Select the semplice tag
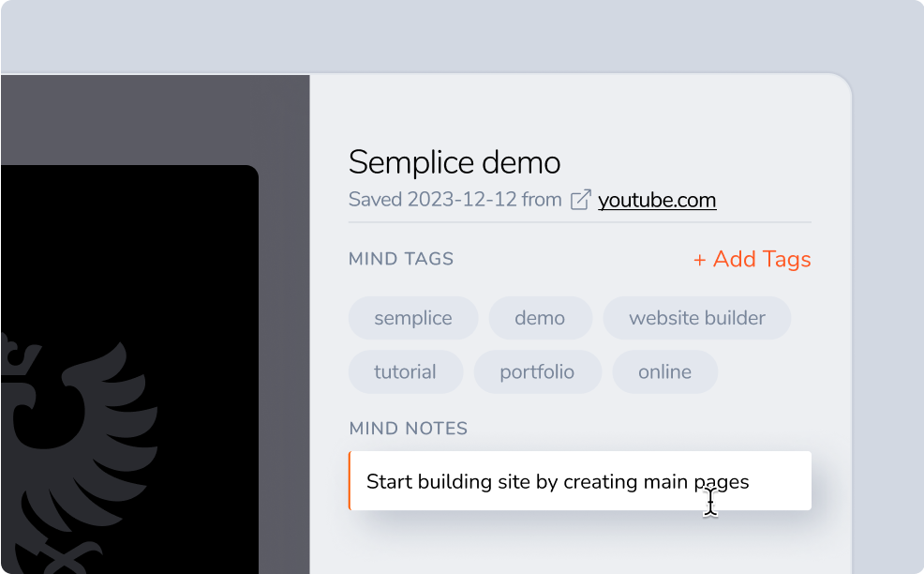Viewport: 924px width, 574px height. coord(412,318)
